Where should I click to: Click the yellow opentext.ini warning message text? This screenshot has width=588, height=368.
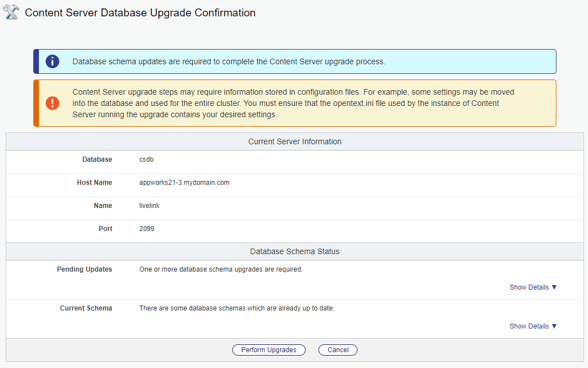(x=293, y=103)
